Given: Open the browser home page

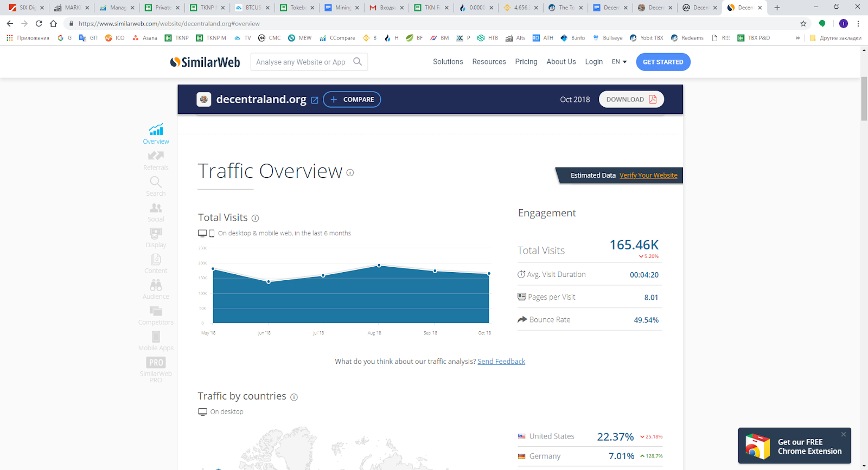Looking at the screenshot, I should (x=53, y=23).
